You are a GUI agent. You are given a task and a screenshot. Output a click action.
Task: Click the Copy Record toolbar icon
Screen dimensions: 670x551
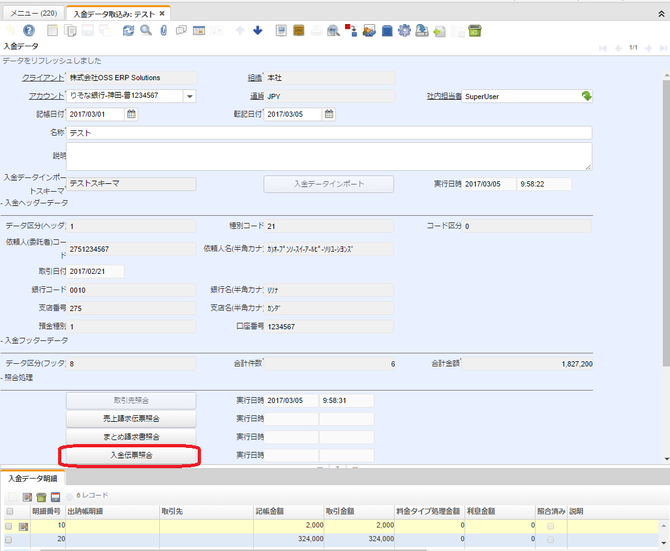tap(70, 30)
